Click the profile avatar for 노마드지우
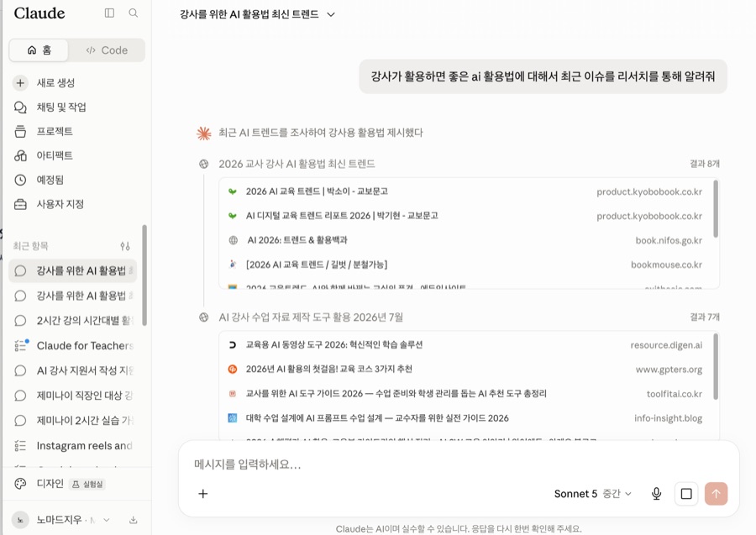 tap(20, 520)
